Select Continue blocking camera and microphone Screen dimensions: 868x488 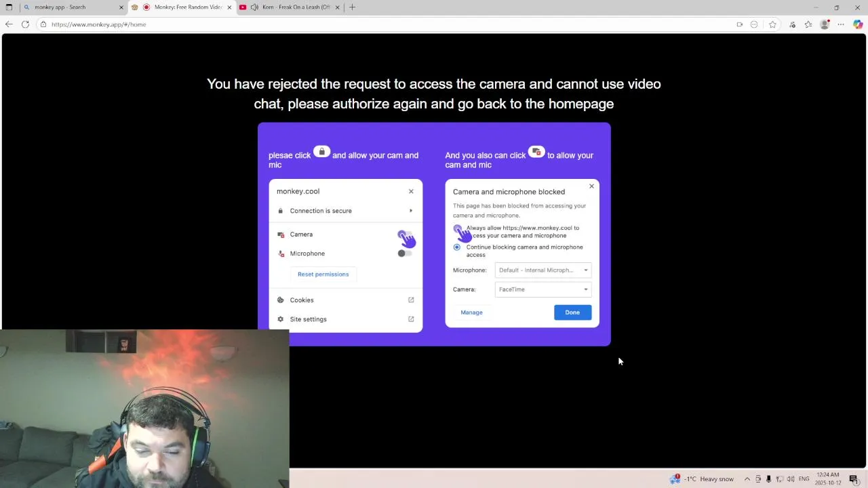tap(457, 247)
